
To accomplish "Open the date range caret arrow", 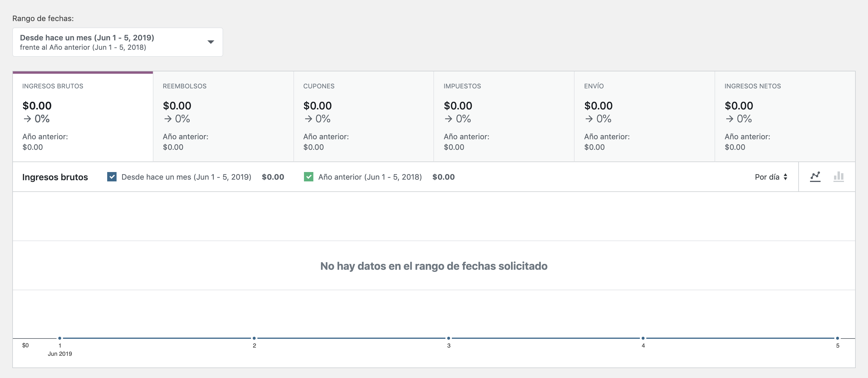I will pyautogui.click(x=210, y=42).
